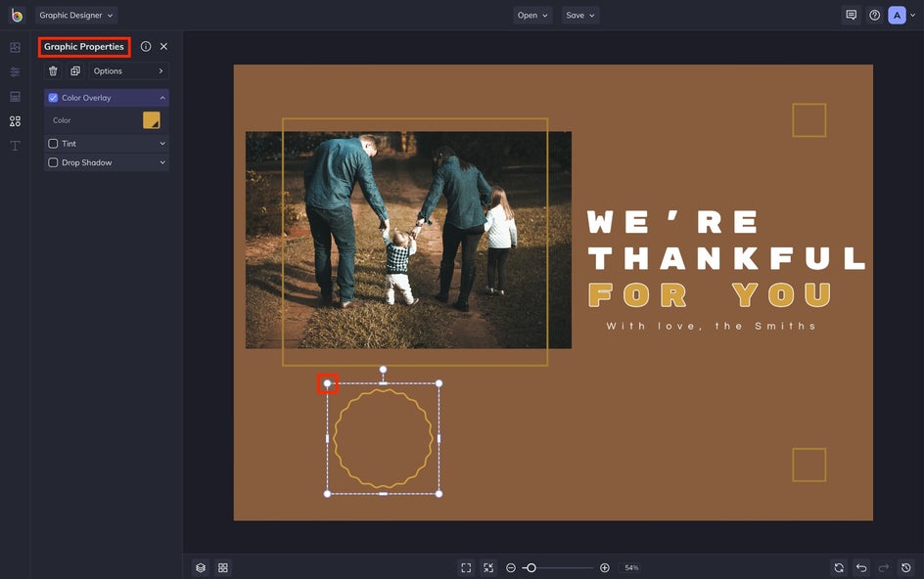Open the Text tool sidebar icon

pos(16,146)
